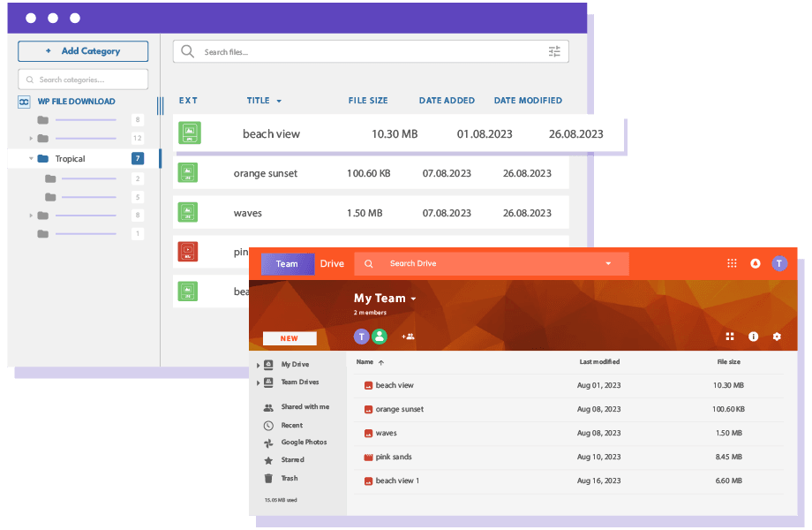Switch Drive to grid view icon

[730, 337]
